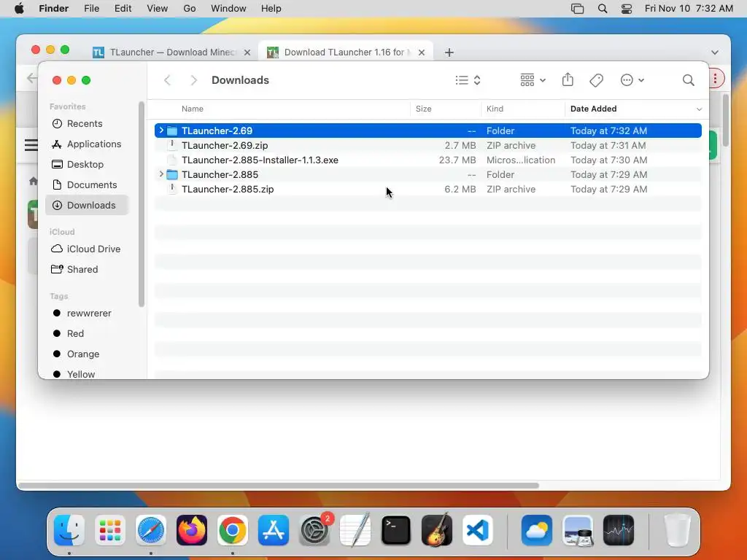Open Control Center in menu bar
The height and width of the screenshot is (560, 747).
click(x=627, y=9)
